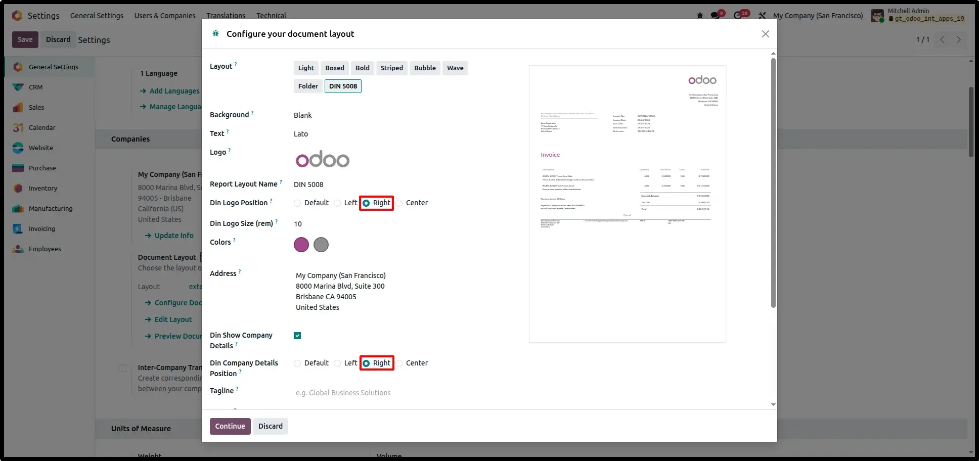
Task: Open the CRM settings icon in sidebar
Action: [18, 87]
